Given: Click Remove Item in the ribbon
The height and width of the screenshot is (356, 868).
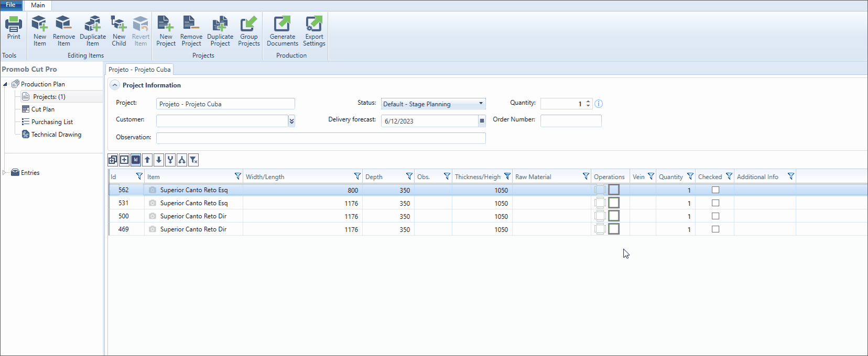Looking at the screenshot, I should (x=64, y=31).
